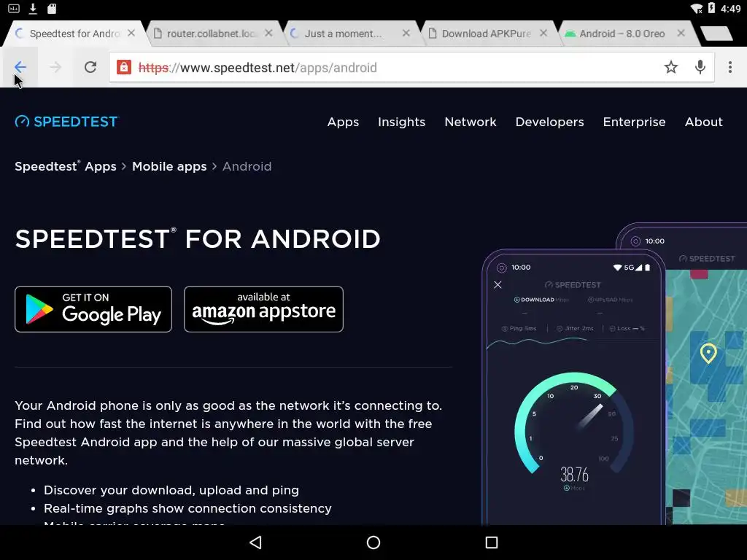747x560 pixels.
Task: Close the Just a moment tab
Action: 406,33
